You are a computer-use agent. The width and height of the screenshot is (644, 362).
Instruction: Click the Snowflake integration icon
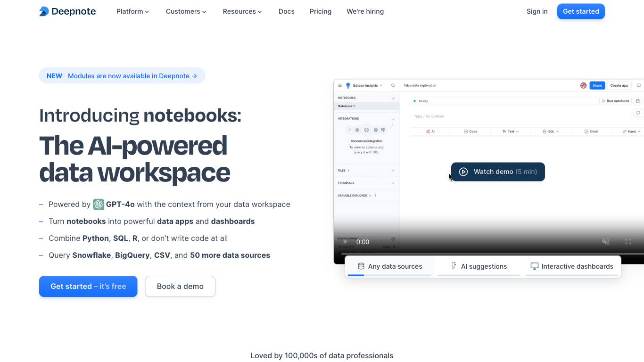point(366,130)
